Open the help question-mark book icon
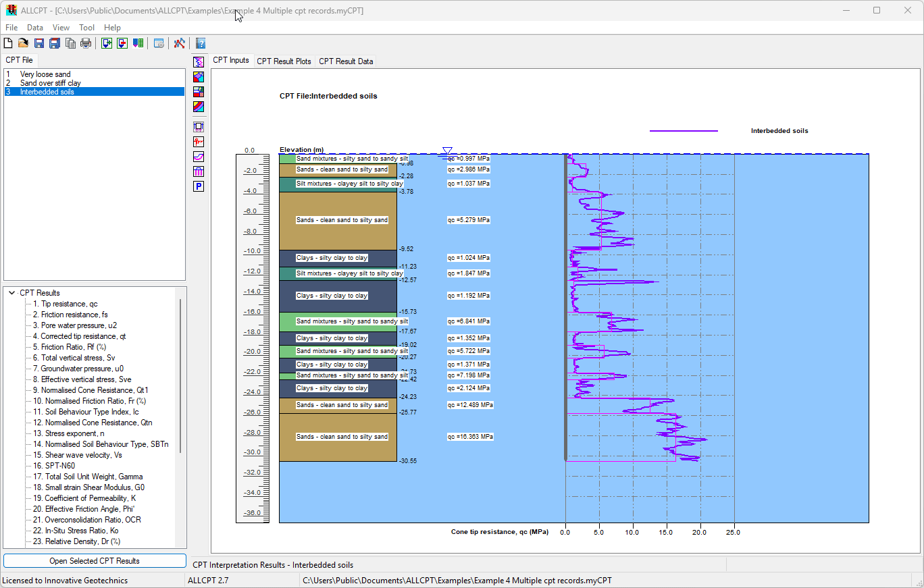This screenshot has height=588, width=924. click(x=201, y=43)
